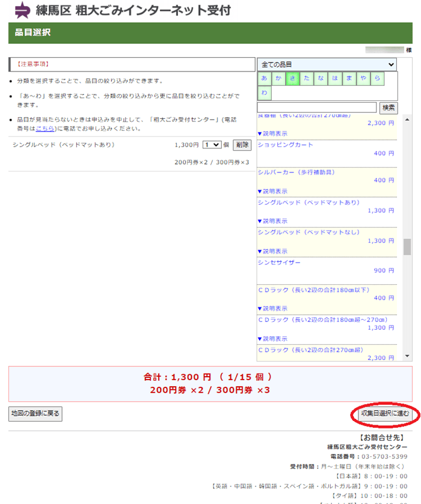Select ＣＤラック 270cm超 item
421x504 pixels.
pyautogui.click(x=310, y=350)
